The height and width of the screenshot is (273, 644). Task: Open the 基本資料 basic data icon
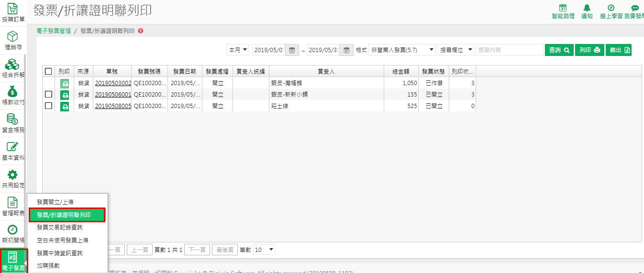[12, 151]
